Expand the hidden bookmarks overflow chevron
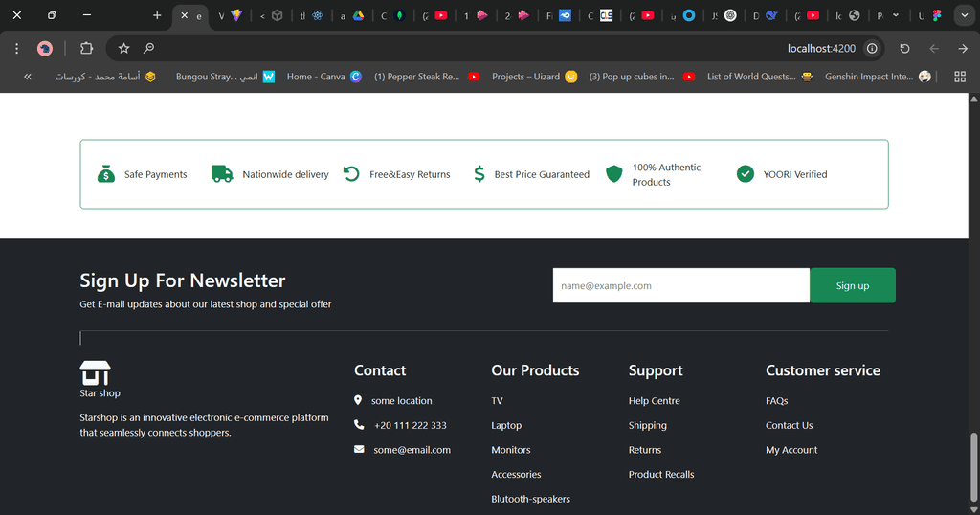The width and height of the screenshot is (980, 515). 28,77
